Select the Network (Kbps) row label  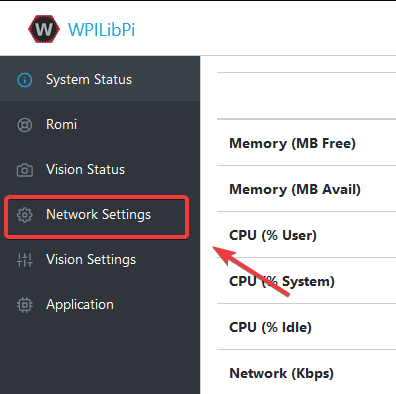click(x=281, y=373)
